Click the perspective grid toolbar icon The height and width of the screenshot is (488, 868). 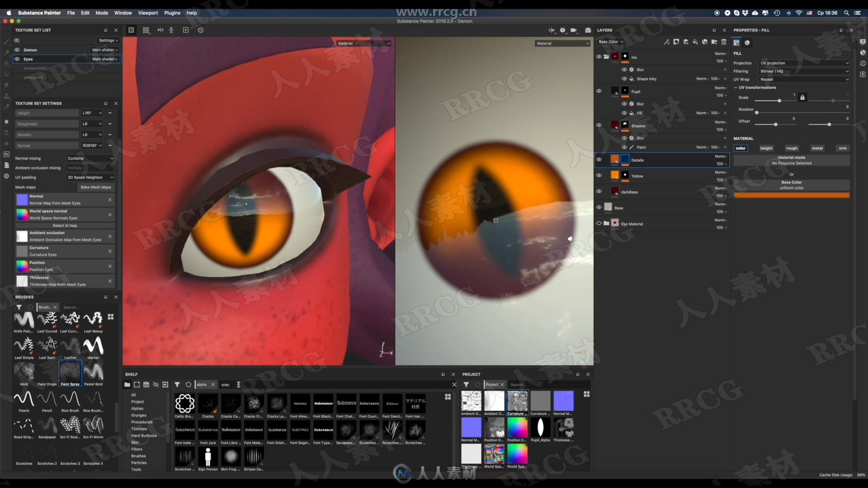[131, 30]
